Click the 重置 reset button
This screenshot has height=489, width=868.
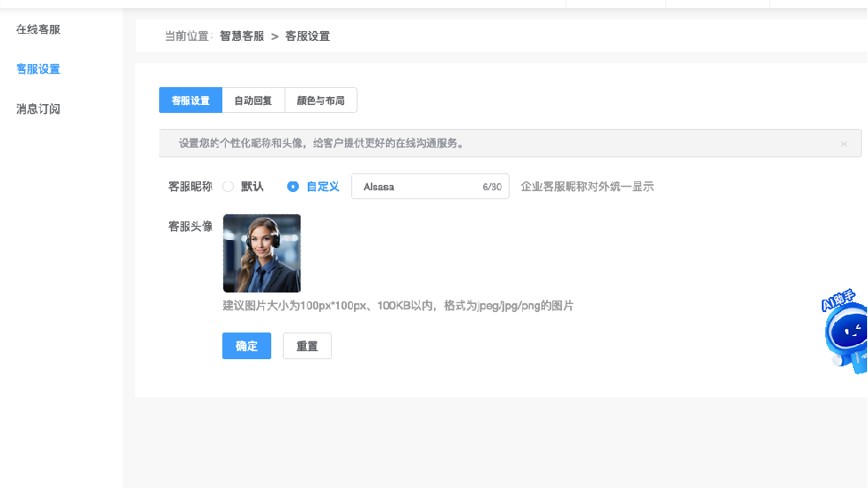point(307,346)
